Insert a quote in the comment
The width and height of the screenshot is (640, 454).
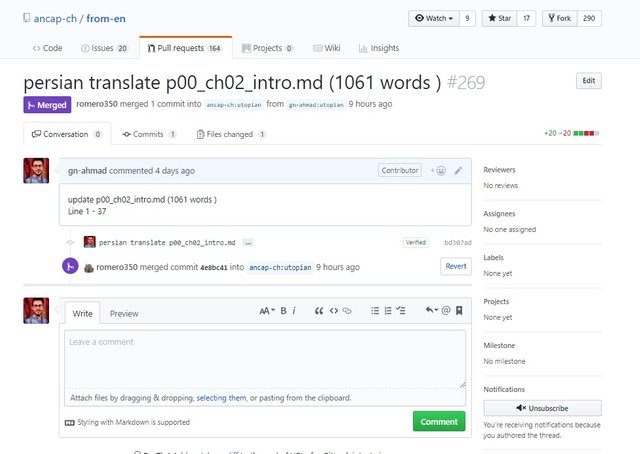pyautogui.click(x=319, y=312)
